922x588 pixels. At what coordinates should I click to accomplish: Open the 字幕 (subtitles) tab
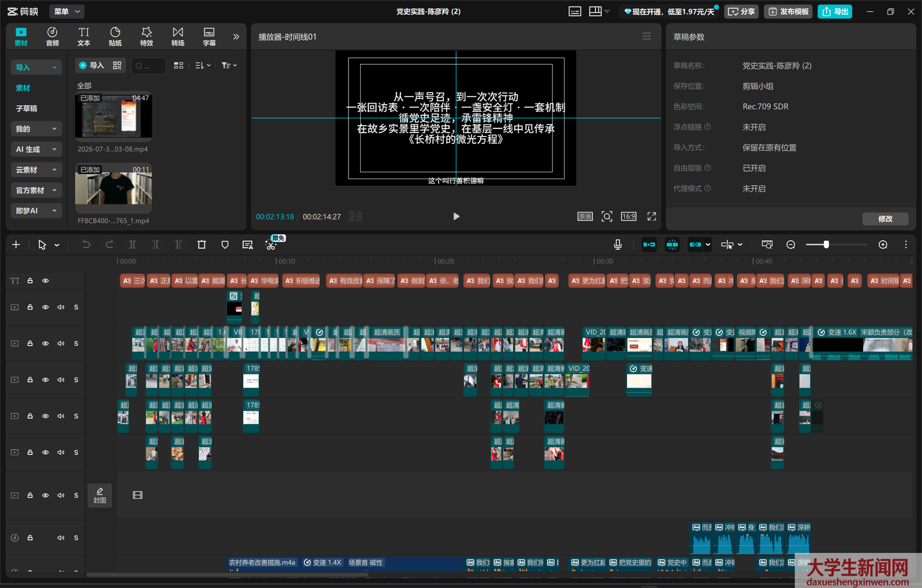[x=209, y=36]
